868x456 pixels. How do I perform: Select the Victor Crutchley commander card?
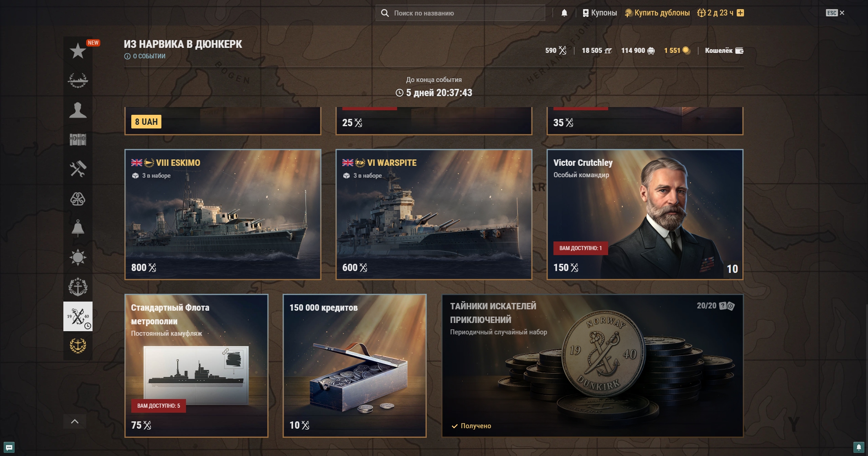645,214
